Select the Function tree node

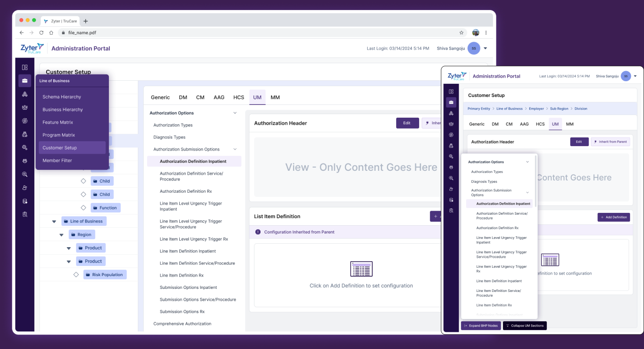tap(105, 208)
